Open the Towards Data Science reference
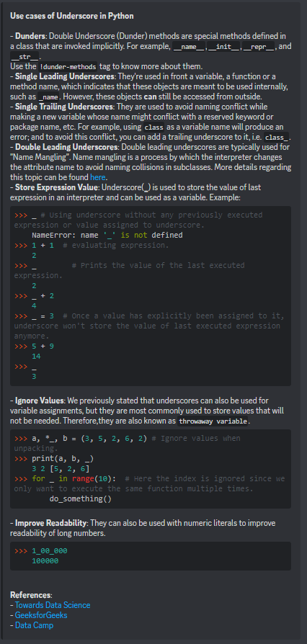This screenshot has height=644, width=307. click(x=53, y=605)
